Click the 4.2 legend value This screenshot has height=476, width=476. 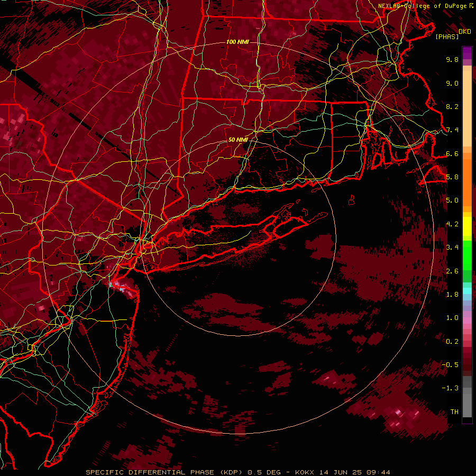(x=452, y=224)
